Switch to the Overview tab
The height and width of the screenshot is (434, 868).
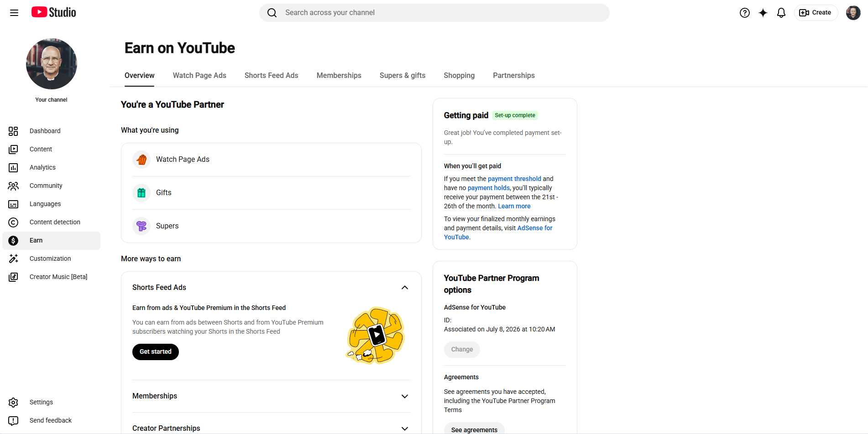[x=140, y=76]
